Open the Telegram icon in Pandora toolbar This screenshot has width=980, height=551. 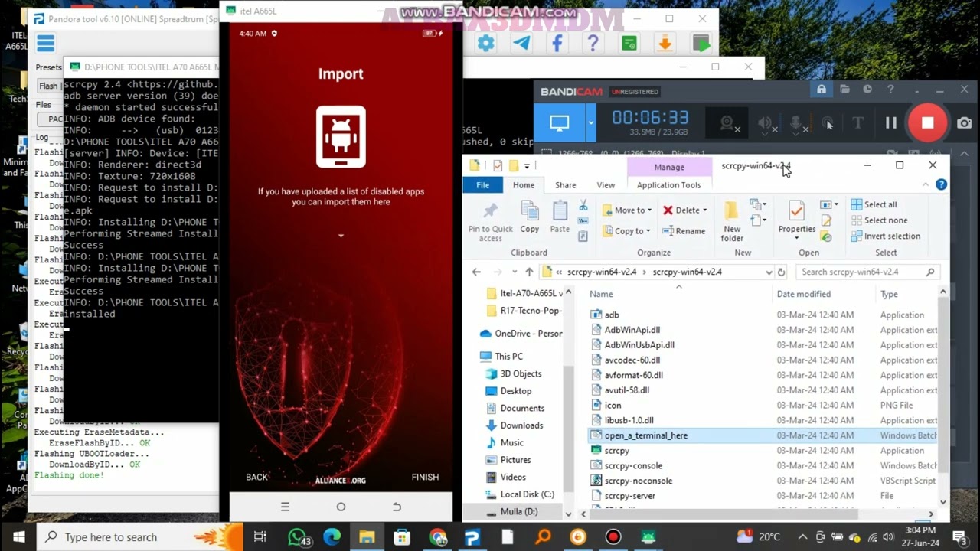(x=521, y=44)
